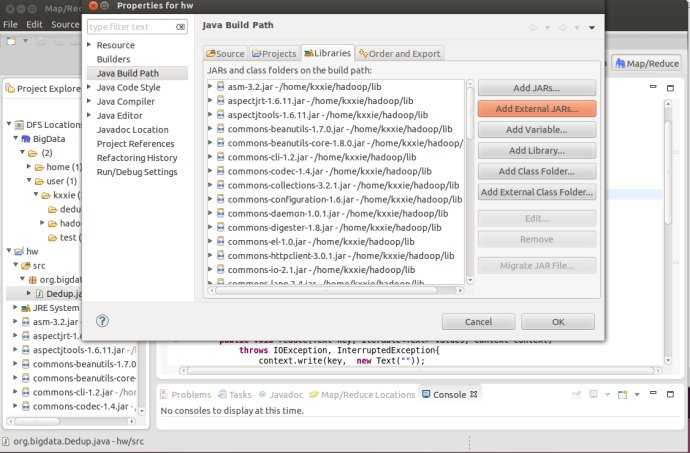Switch to the Projects tab
Screen dimensions: 690x453
[x=274, y=54]
